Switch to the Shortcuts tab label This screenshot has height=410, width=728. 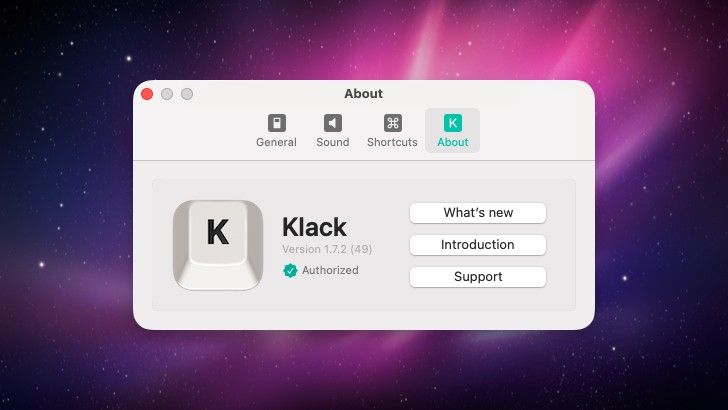pyautogui.click(x=392, y=142)
